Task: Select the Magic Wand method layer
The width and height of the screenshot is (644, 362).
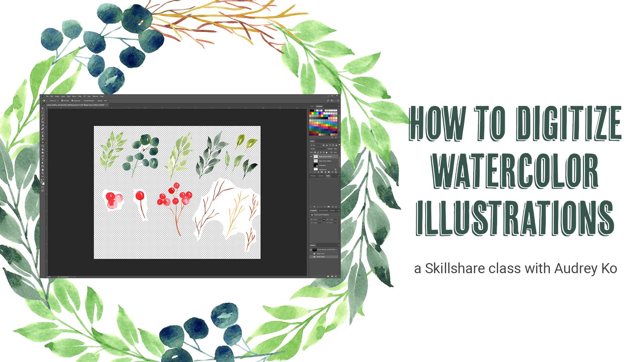Action: 325,161
